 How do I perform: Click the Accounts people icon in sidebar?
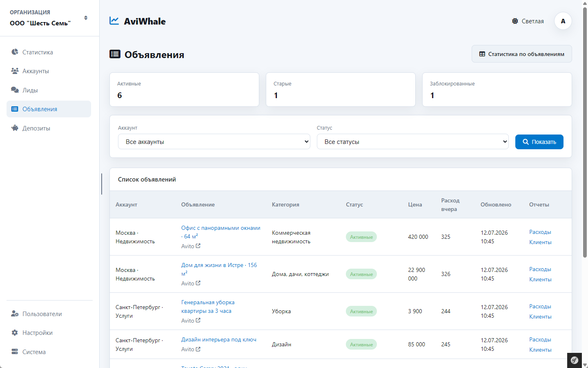point(15,71)
